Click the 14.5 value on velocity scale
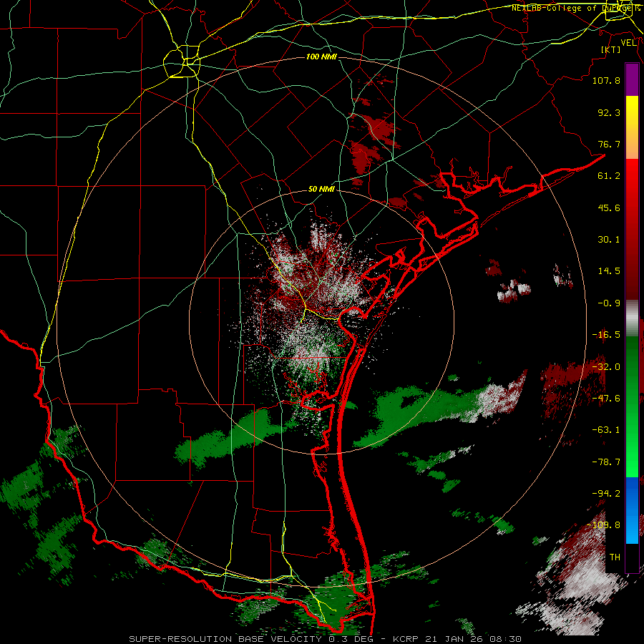Screen dimensions: 644x644 [x=609, y=271]
